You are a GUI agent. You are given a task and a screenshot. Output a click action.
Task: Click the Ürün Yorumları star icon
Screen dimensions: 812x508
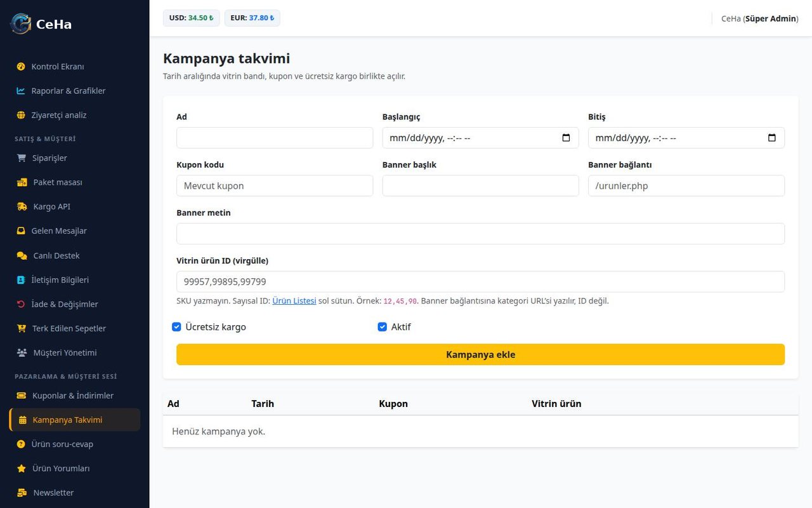pos(22,468)
